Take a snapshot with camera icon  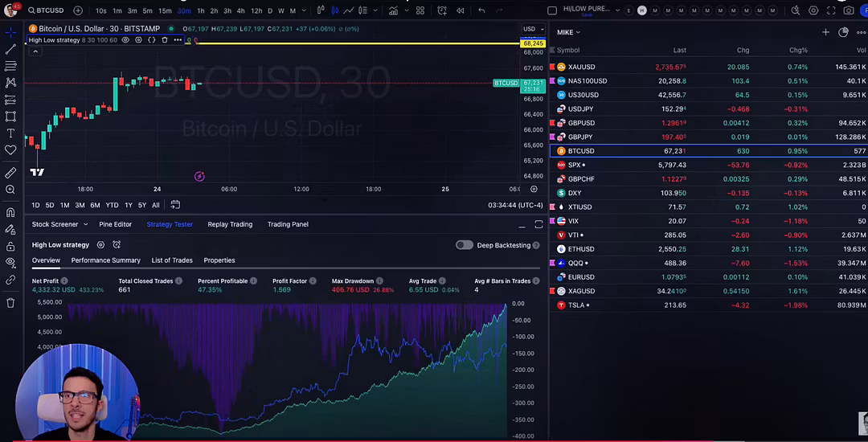point(849,10)
